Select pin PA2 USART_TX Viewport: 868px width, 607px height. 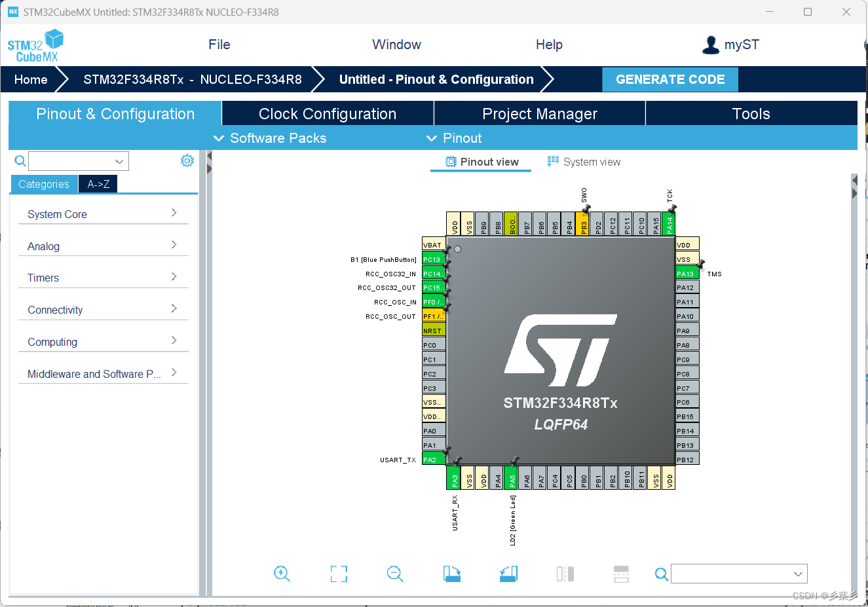[434, 460]
